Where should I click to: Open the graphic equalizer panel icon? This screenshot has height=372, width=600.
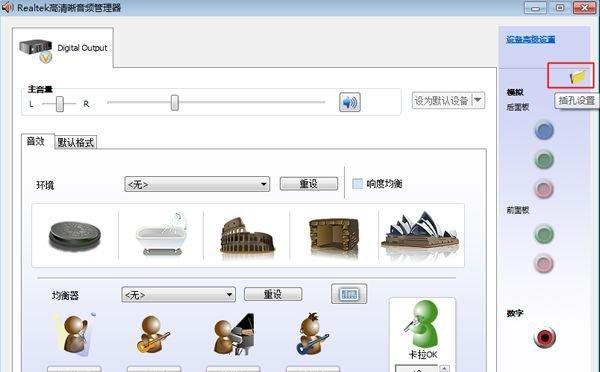click(349, 294)
